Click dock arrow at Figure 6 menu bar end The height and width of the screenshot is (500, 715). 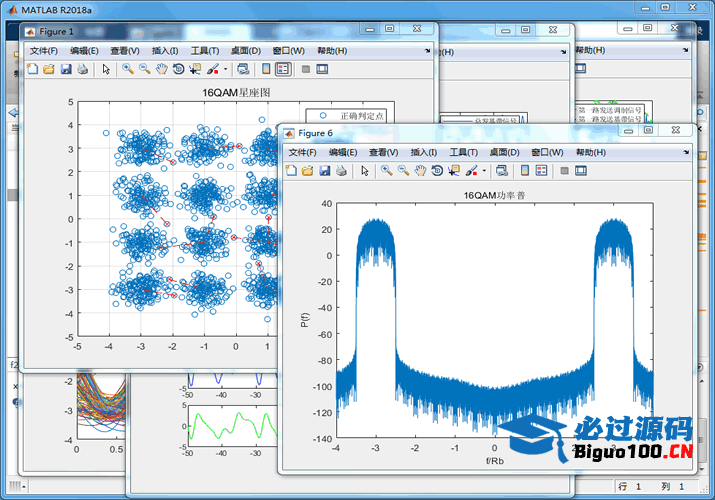tap(686, 152)
